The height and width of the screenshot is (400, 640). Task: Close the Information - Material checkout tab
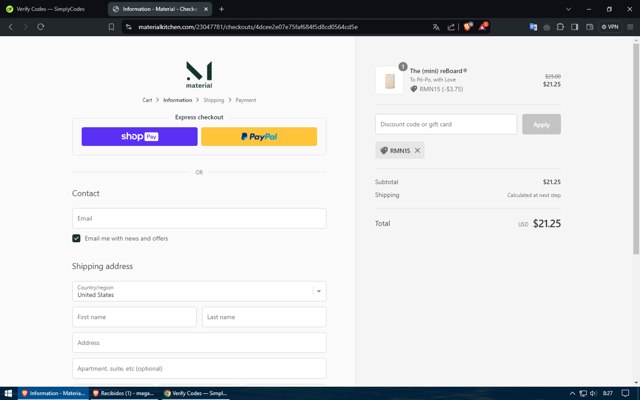point(206,9)
